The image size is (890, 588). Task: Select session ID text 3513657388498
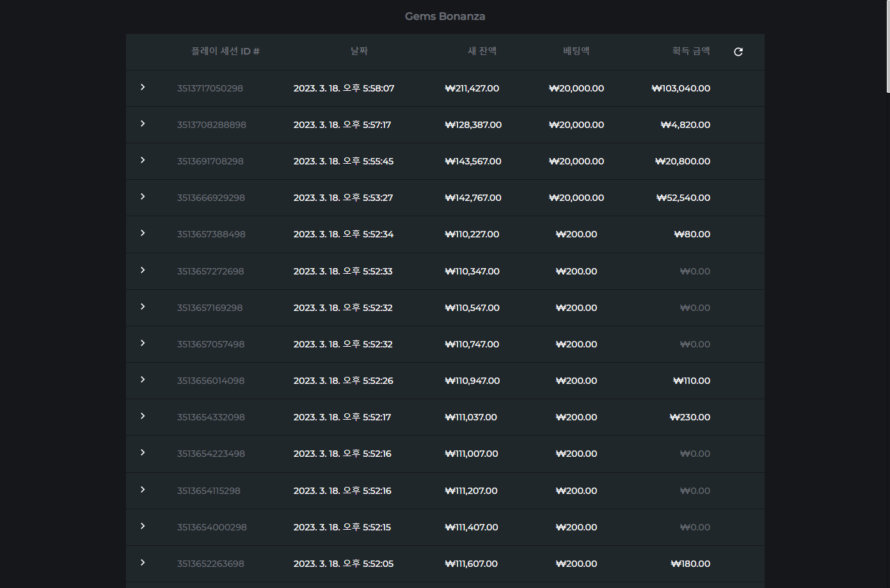(211, 234)
